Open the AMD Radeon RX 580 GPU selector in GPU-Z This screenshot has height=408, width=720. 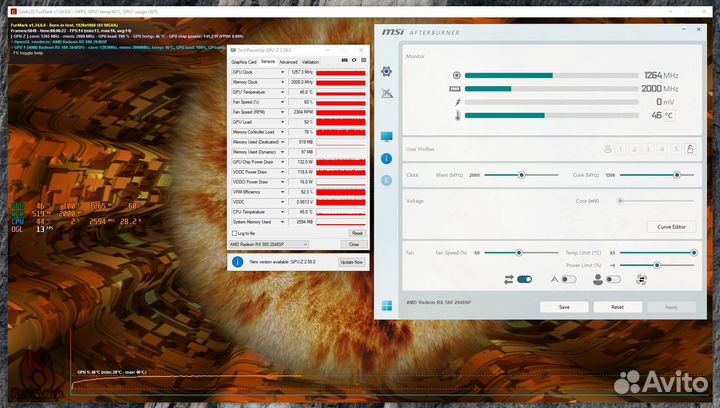point(269,245)
